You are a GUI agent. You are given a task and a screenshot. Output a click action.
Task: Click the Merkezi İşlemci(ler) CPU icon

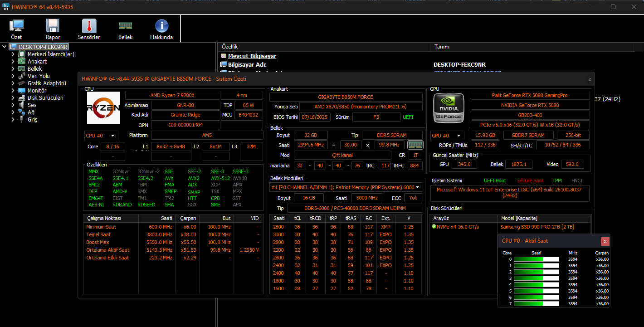(22, 54)
